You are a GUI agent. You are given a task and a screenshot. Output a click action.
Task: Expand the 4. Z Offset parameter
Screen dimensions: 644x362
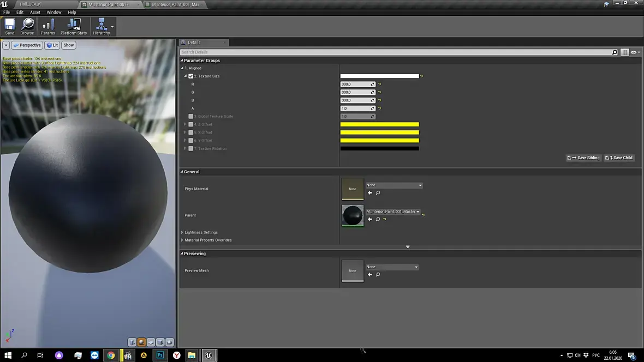point(185,124)
